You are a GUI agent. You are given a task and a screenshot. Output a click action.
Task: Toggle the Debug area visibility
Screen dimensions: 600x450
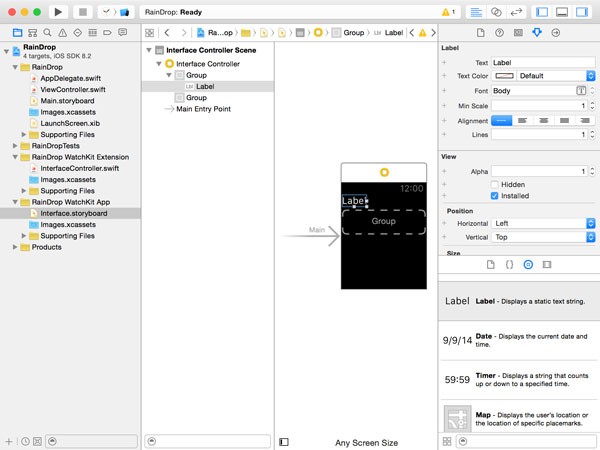562,12
